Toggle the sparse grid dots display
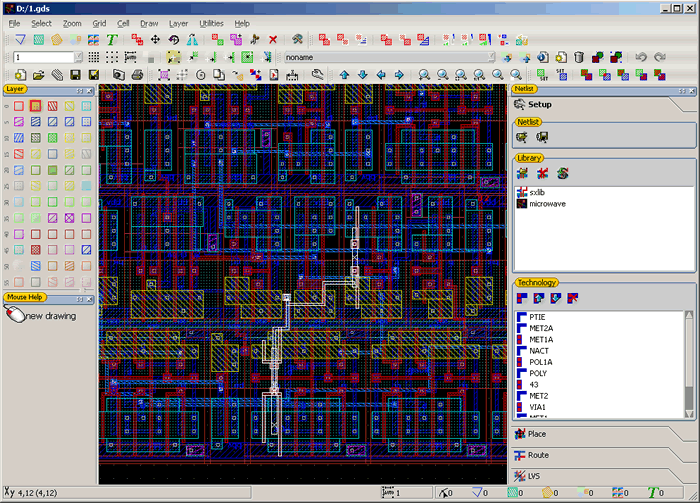This screenshot has height=503, width=700. click(112, 57)
